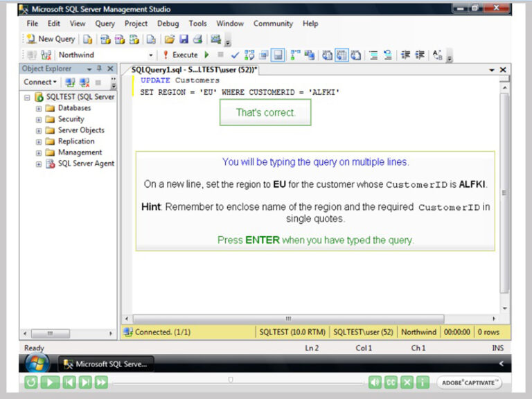532x399 pixels.
Task: Click the Captivate Play button
Action: tap(50, 382)
